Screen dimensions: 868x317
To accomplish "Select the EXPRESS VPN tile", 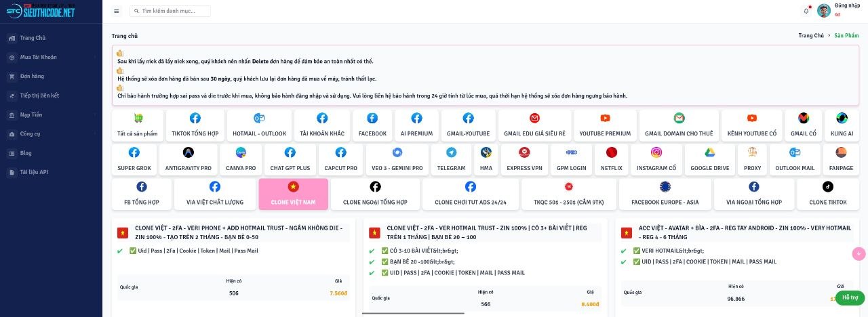I will coord(524,160).
